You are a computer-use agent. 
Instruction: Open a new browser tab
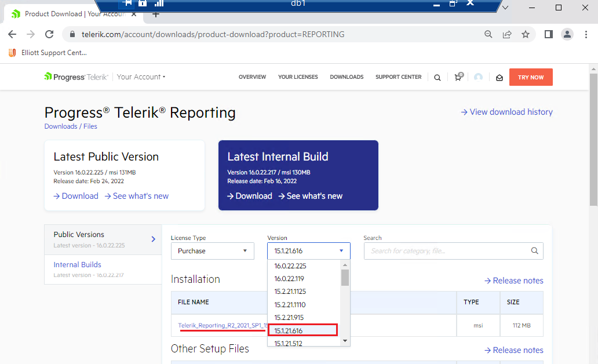156,14
